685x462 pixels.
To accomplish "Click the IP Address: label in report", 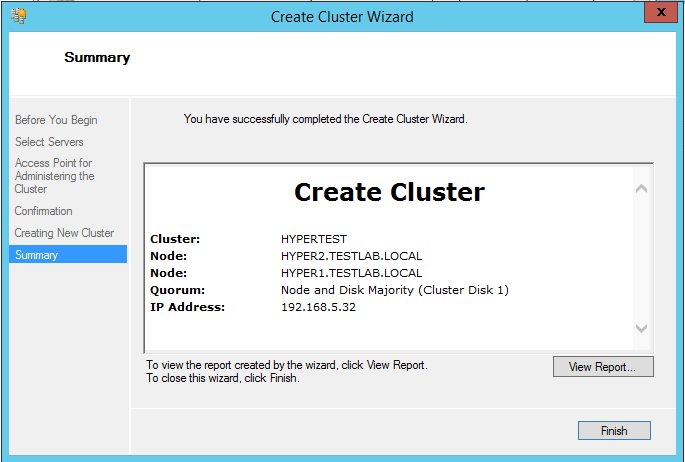I will (x=187, y=307).
